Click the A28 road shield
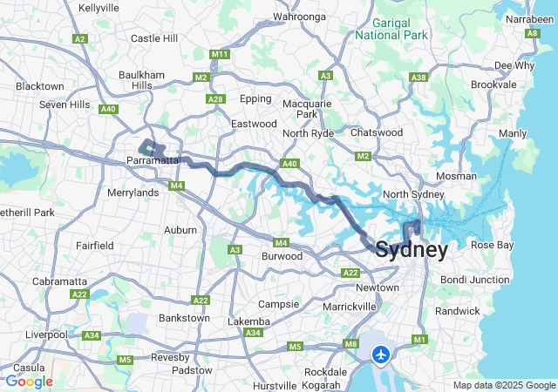 pos(215,99)
